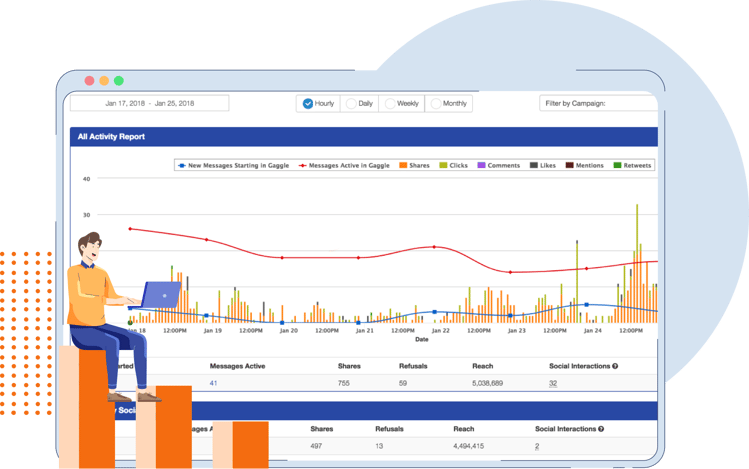Screen dimensions: 749x469
Task: Toggle the Likes legend entry
Action: click(543, 165)
